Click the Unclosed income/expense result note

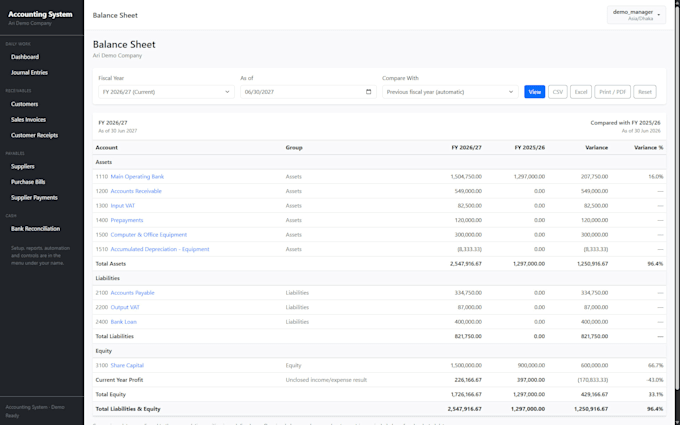pos(326,380)
